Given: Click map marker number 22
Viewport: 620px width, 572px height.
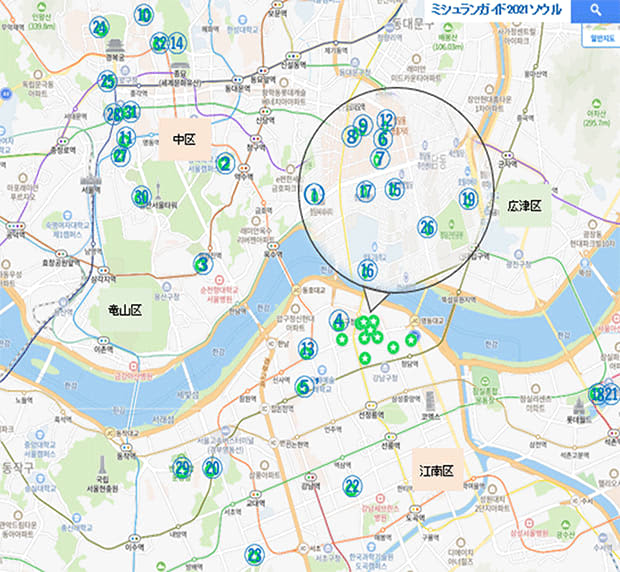Looking at the screenshot, I should 352,487.
